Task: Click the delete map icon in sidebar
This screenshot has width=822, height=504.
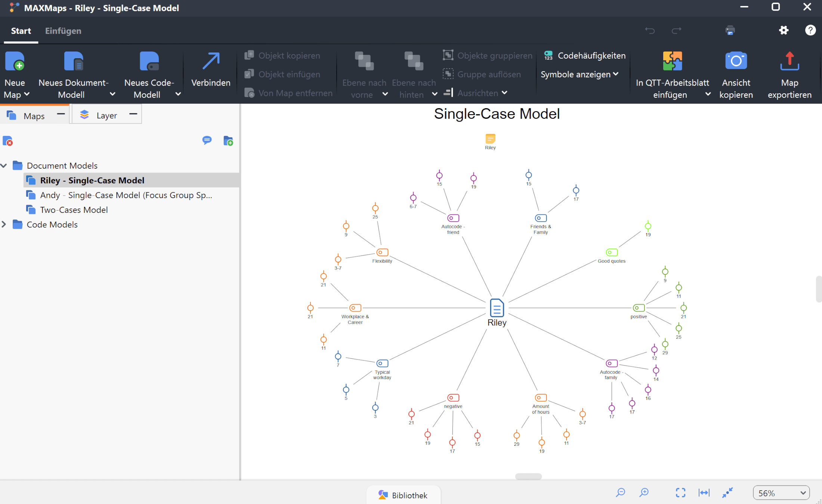Action: coord(7,141)
